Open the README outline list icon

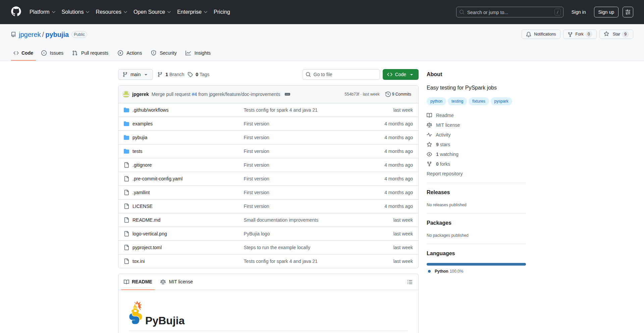410,282
